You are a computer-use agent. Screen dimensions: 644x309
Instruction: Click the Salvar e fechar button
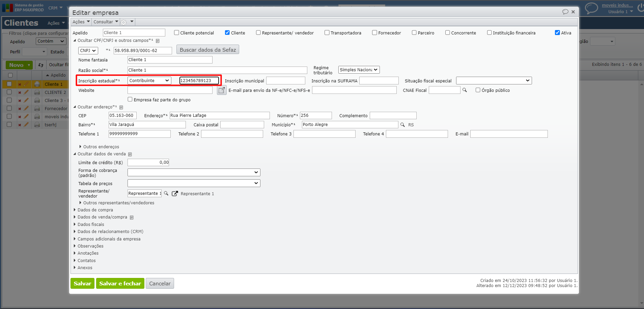[x=120, y=284]
